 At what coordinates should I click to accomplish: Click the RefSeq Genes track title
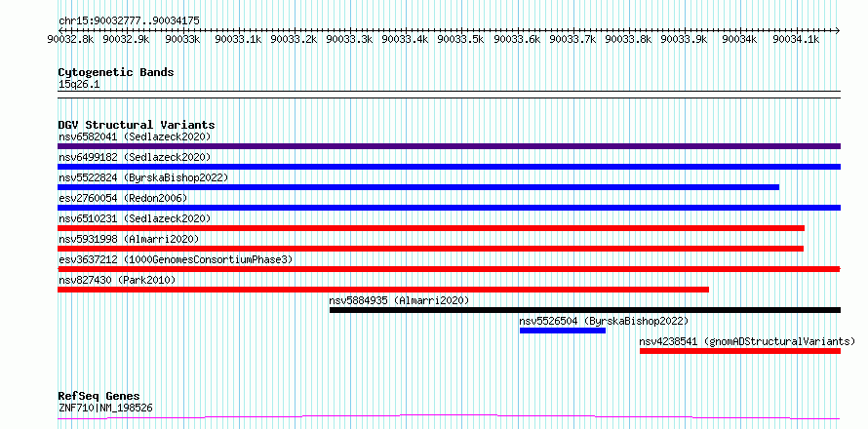point(99,397)
